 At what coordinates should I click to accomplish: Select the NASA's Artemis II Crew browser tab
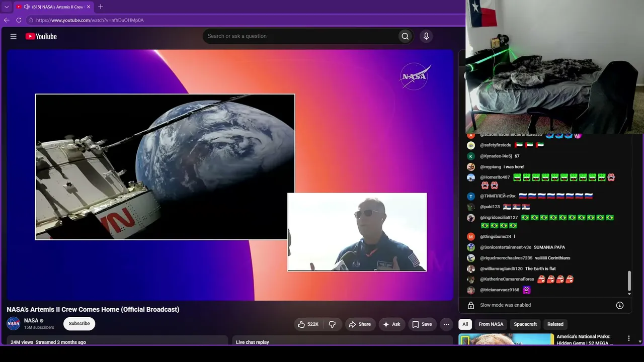point(53,7)
